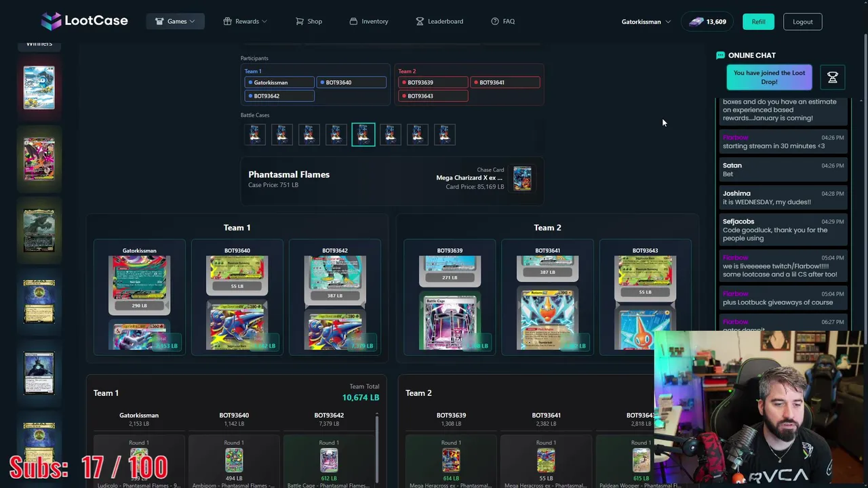Click the Team 1 heading above the reels
Viewport: 868px width, 488px height.
pyautogui.click(x=237, y=228)
